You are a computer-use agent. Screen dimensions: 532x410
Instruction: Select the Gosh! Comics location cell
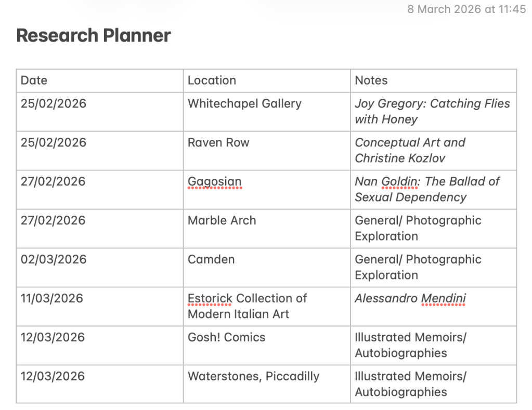coord(226,337)
